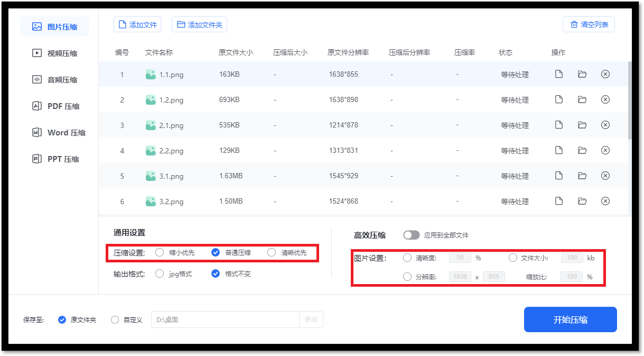Click 开始压缩 button
644x356 pixels.
[x=571, y=320]
